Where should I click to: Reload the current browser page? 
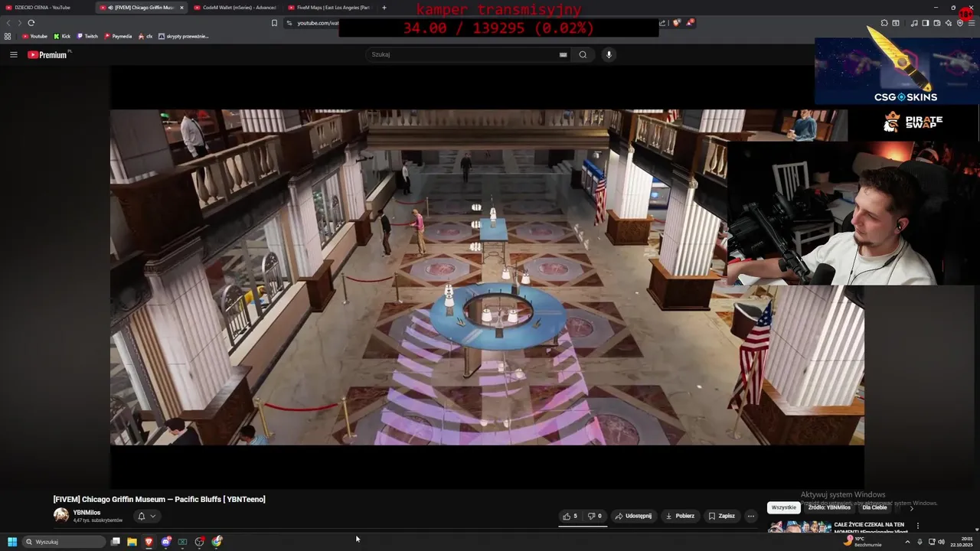tap(31, 23)
